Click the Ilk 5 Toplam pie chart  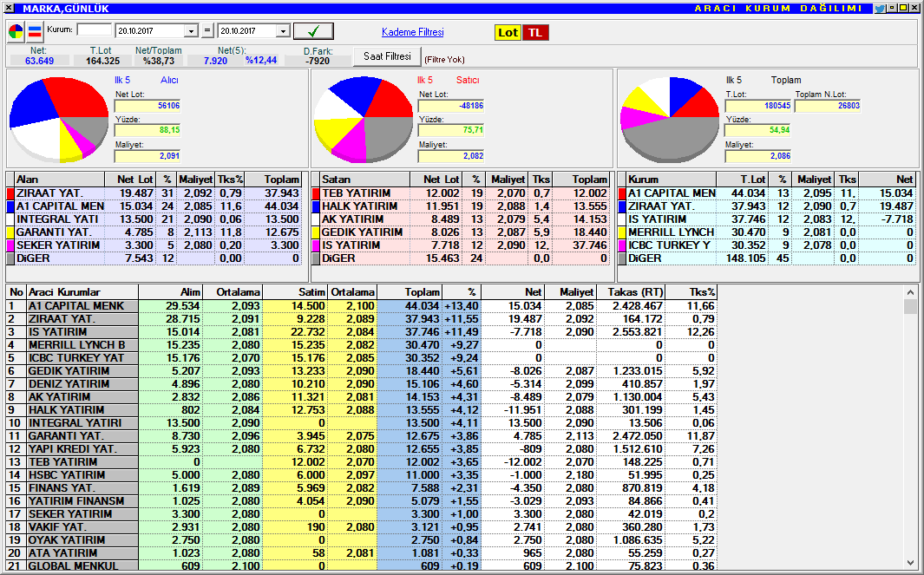tap(670, 119)
